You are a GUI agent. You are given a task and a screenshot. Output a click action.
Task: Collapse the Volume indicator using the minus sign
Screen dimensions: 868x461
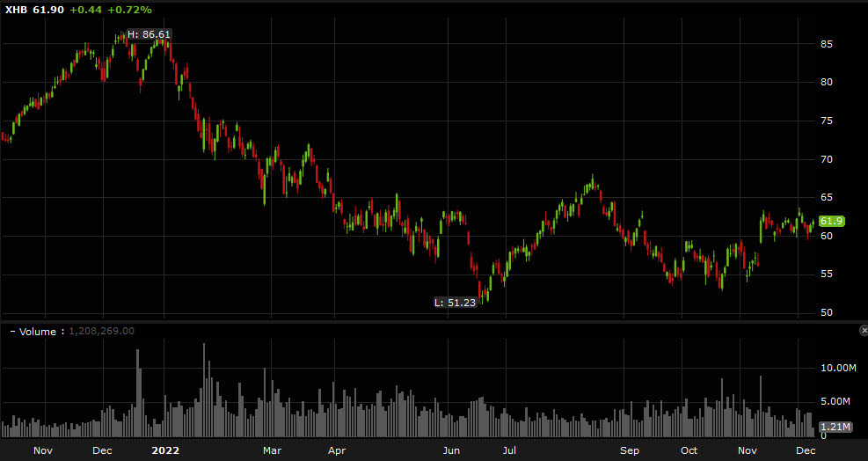click(11, 332)
